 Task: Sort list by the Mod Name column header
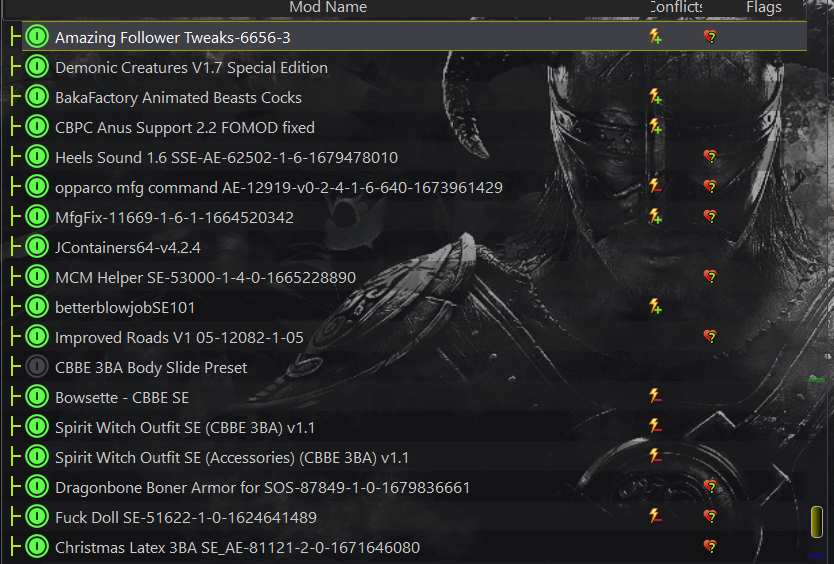pos(328,7)
